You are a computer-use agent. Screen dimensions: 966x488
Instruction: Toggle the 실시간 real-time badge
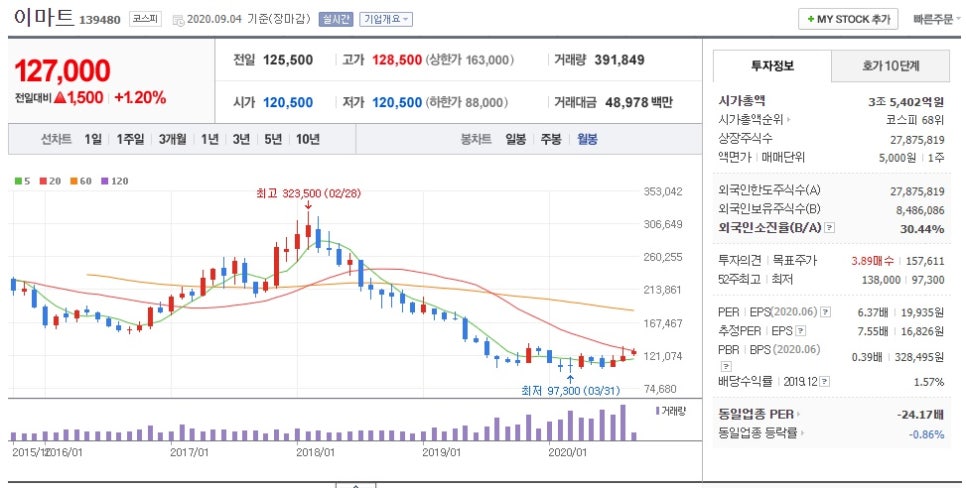[x=336, y=20]
